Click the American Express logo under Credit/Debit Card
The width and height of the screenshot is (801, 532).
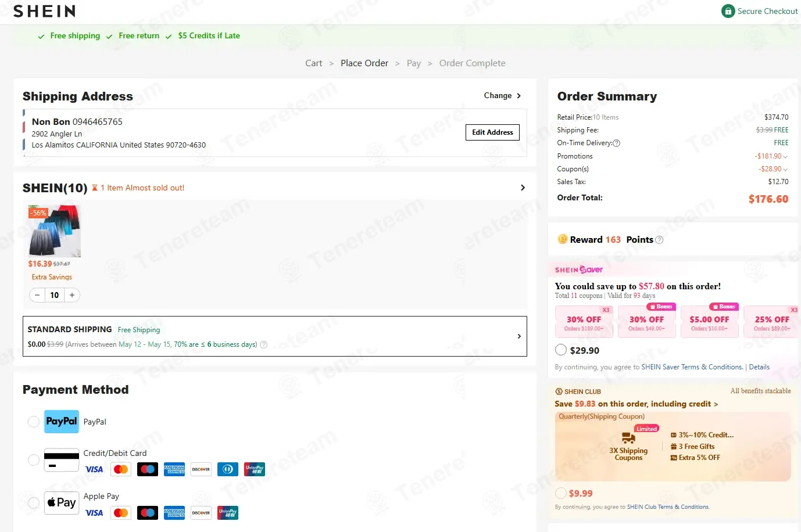tap(174, 469)
